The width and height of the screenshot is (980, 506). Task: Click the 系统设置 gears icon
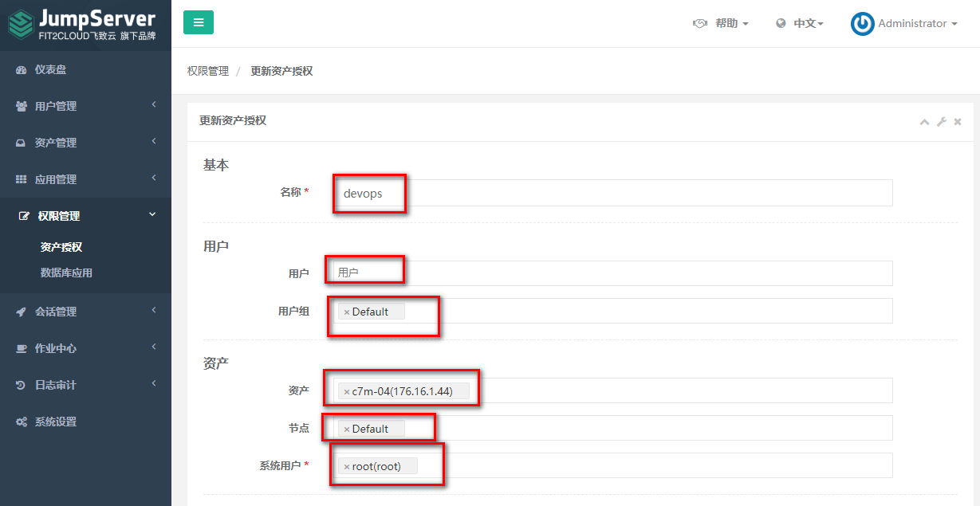(22, 422)
